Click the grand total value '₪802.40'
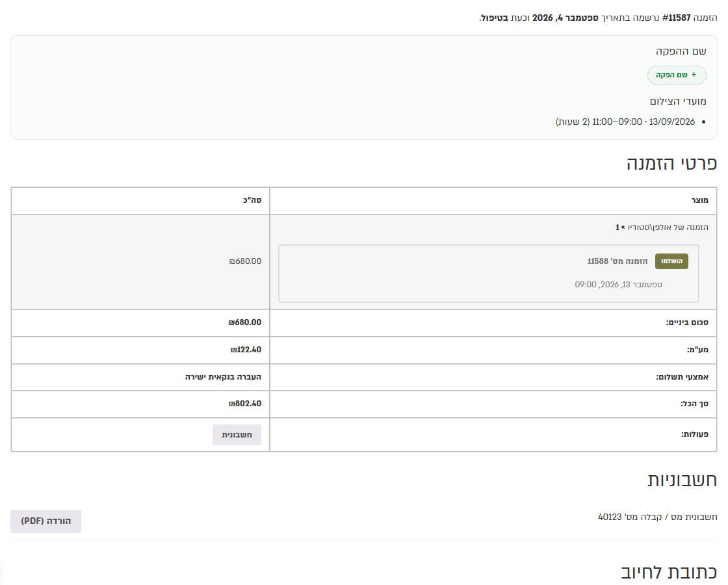The image size is (728, 585). click(x=244, y=404)
